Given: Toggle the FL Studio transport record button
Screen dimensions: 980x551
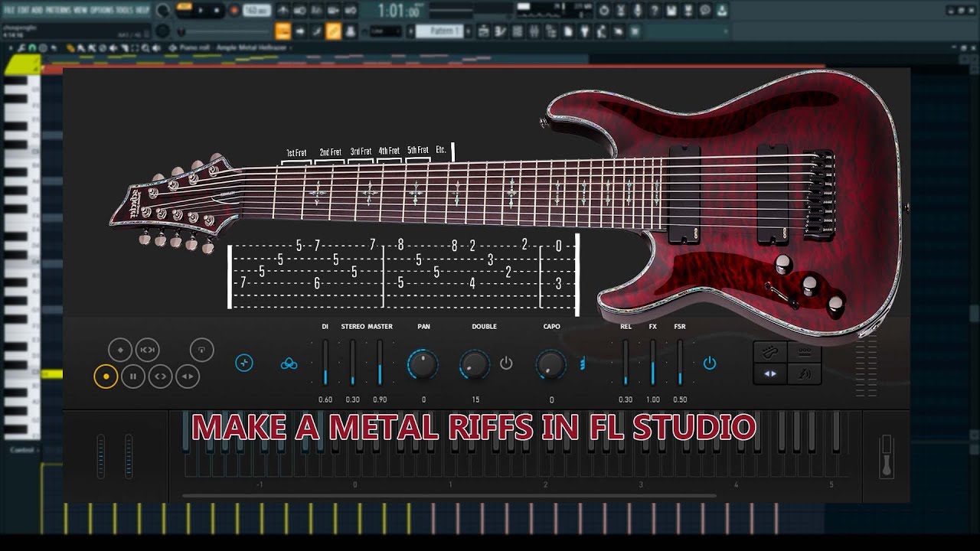Looking at the screenshot, I should click(x=234, y=11).
